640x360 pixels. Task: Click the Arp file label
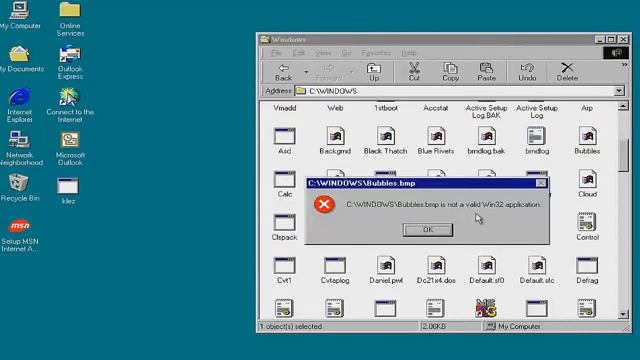(587, 108)
